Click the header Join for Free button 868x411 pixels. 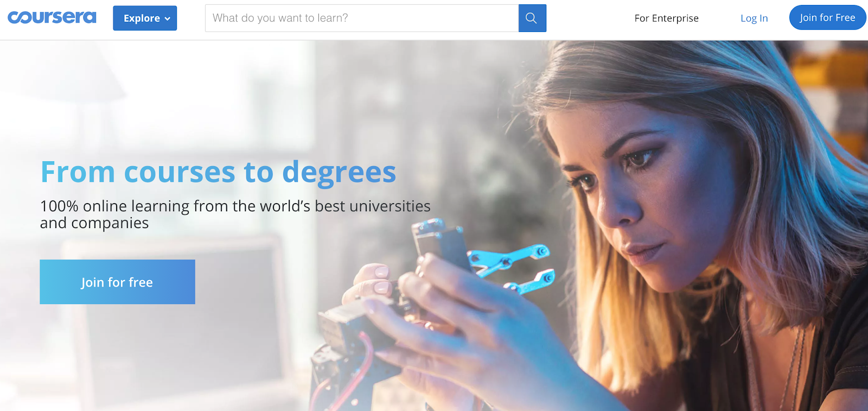click(827, 17)
